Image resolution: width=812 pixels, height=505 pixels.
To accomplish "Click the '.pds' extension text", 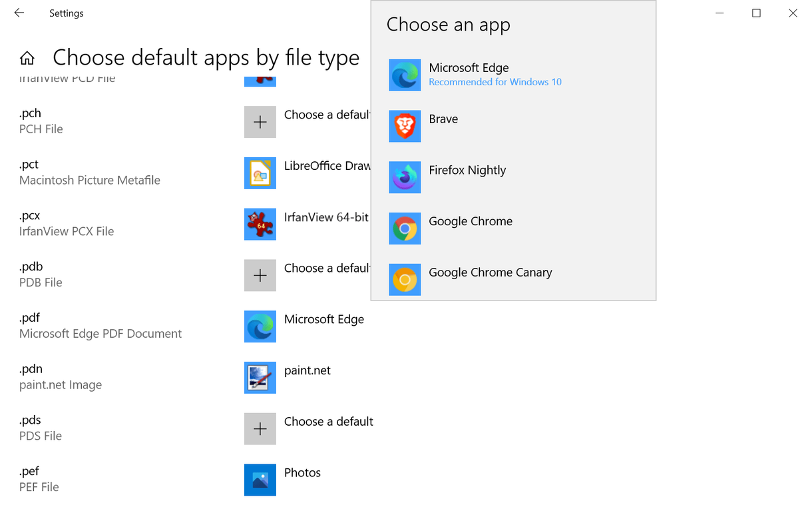I will point(30,420).
